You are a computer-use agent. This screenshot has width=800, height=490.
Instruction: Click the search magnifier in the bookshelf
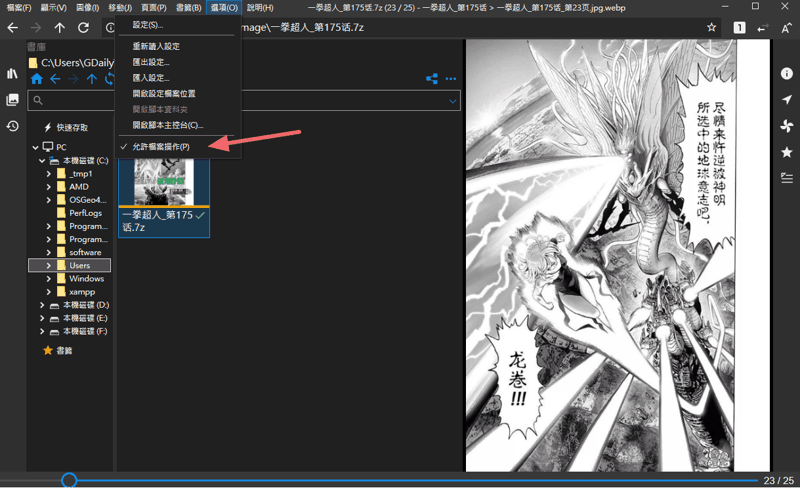coord(38,101)
